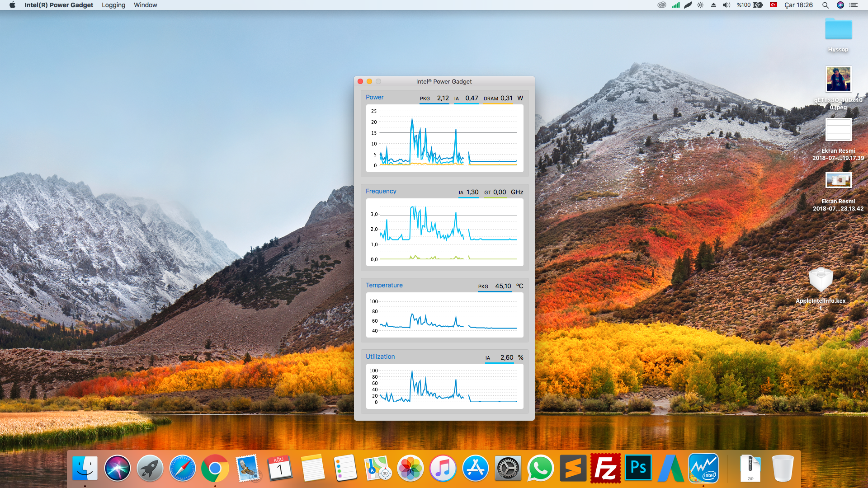Viewport: 868px width, 488px height.
Task: Open the Turkish flag input source menu
Action: [x=774, y=5]
